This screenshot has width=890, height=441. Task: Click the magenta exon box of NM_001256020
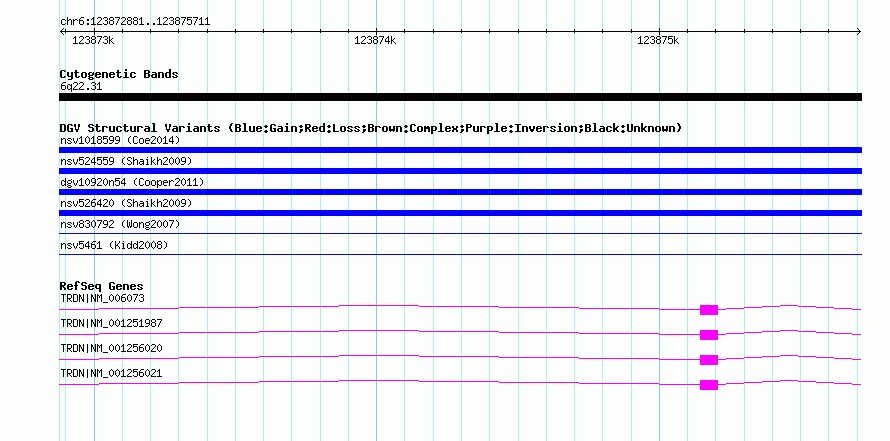point(709,360)
